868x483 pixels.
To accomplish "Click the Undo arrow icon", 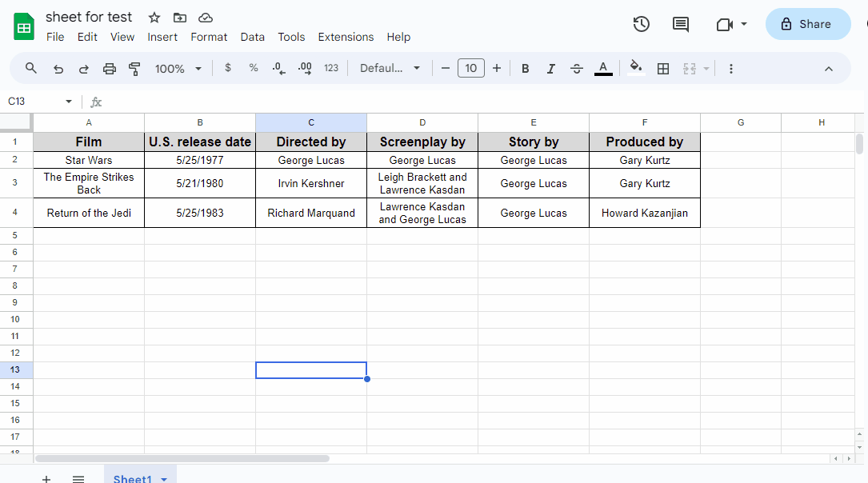I will (x=58, y=69).
